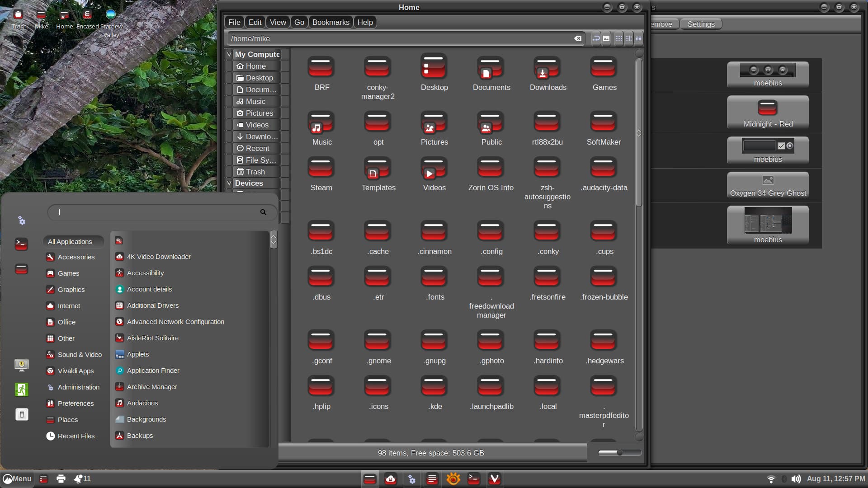
Task: Open the Bookmarks menu
Action: (330, 22)
